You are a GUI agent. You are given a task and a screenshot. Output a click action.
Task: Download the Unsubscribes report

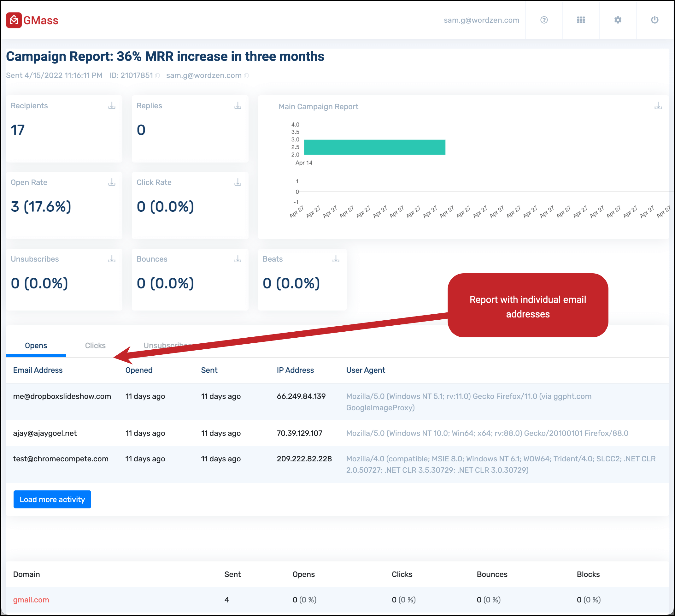pos(112,259)
